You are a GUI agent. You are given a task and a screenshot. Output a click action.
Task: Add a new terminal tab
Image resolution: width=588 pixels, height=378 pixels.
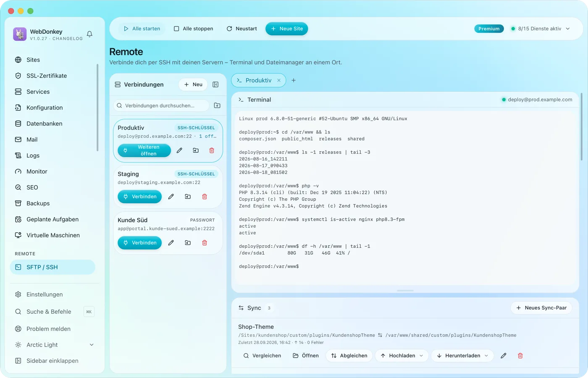pos(294,80)
